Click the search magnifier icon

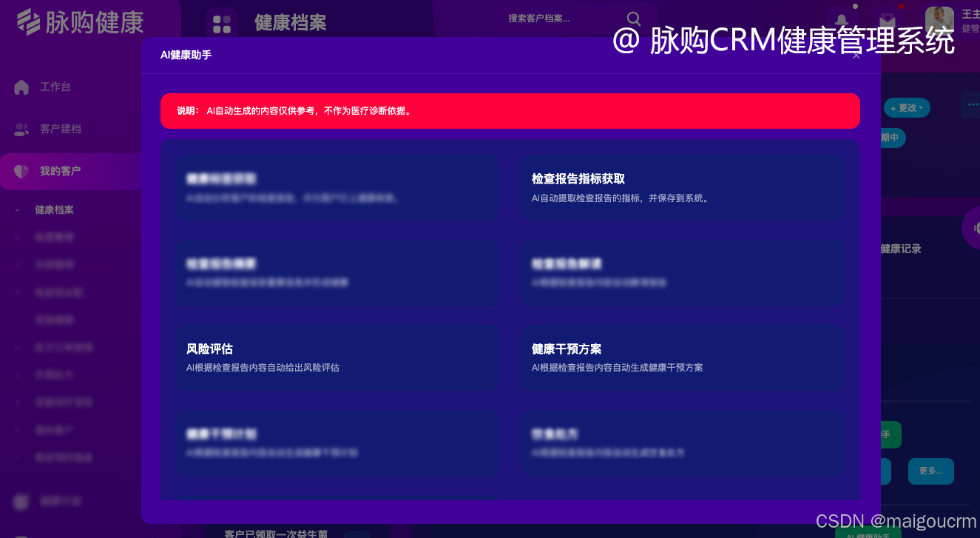[634, 19]
